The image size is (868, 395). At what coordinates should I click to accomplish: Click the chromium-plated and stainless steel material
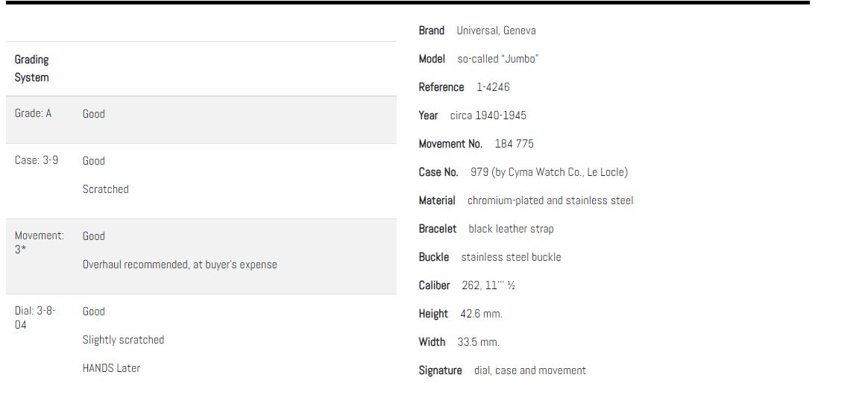coord(550,200)
